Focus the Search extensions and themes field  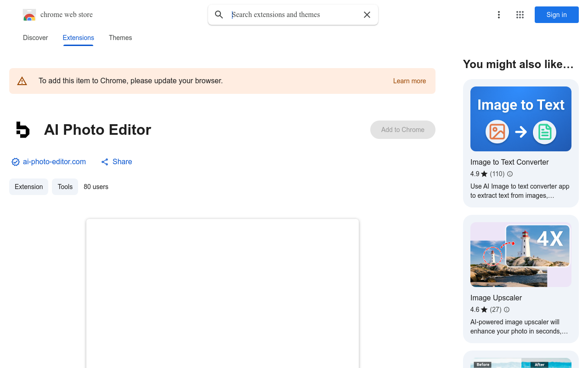pos(294,15)
